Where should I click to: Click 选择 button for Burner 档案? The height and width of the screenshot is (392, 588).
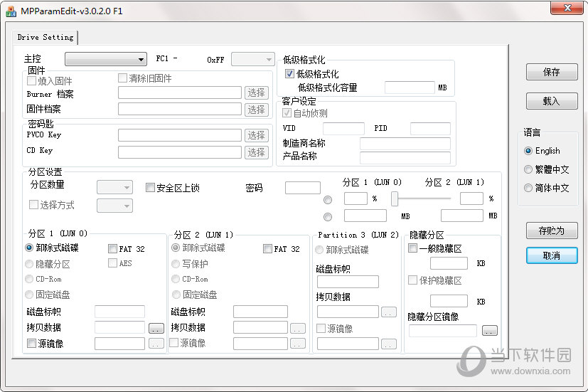(x=257, y=92)
